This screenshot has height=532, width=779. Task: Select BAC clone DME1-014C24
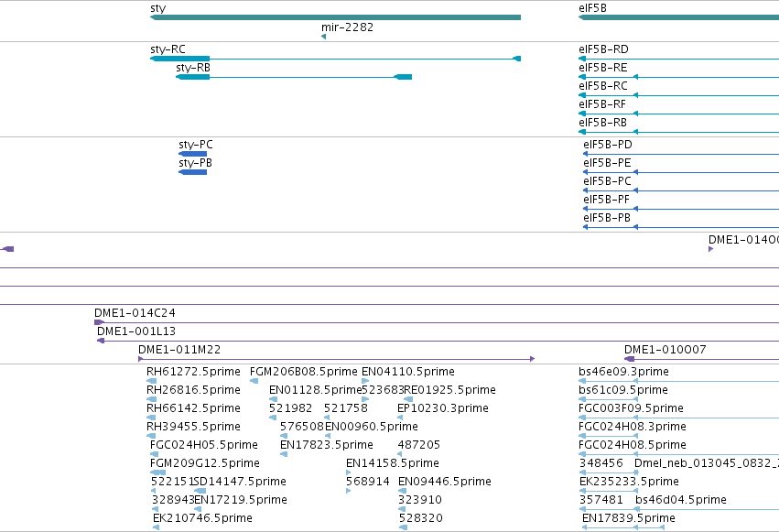pyautogui.click(x=135, y=313)
